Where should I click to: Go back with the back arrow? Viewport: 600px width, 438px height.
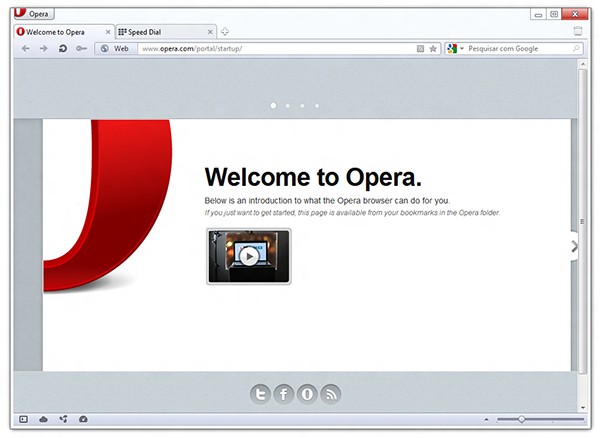coord(26,49)
